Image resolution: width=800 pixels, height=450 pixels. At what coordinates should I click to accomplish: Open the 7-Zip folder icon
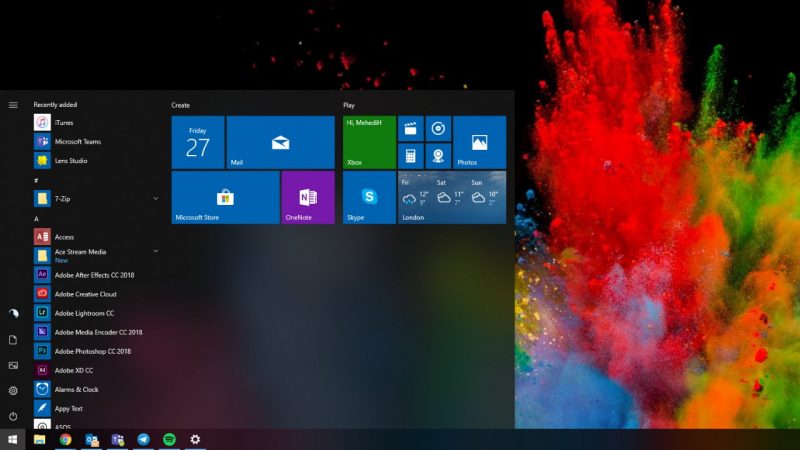(x=42, y=198)
